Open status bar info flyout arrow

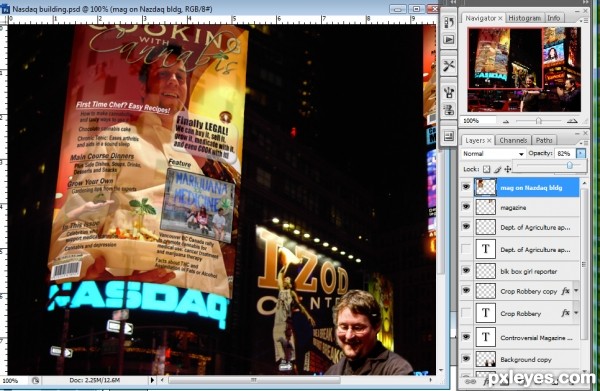click(152, 380)
